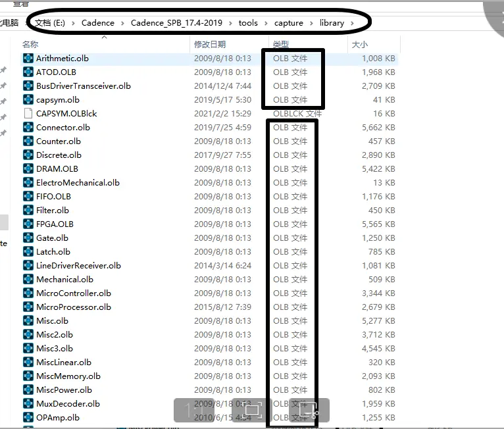504x429 pixels.
Task: Select the DRAM.OLB file icon
Action: (x=28, y=169)
